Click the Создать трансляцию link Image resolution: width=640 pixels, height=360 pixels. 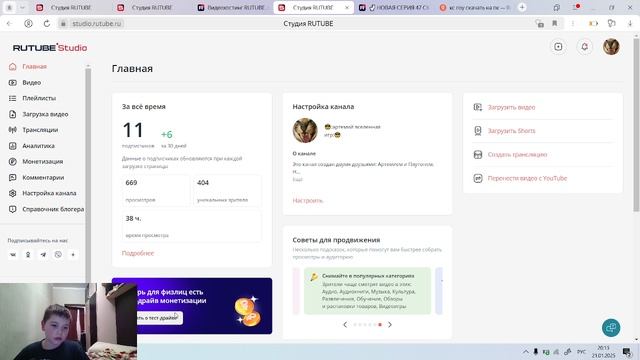click(x=517, y=155)
